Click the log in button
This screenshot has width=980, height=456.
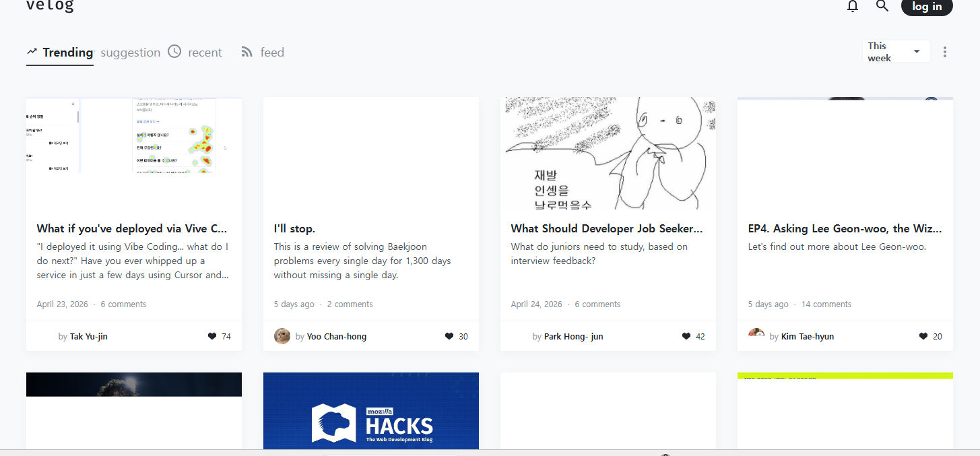click(927, 7)
